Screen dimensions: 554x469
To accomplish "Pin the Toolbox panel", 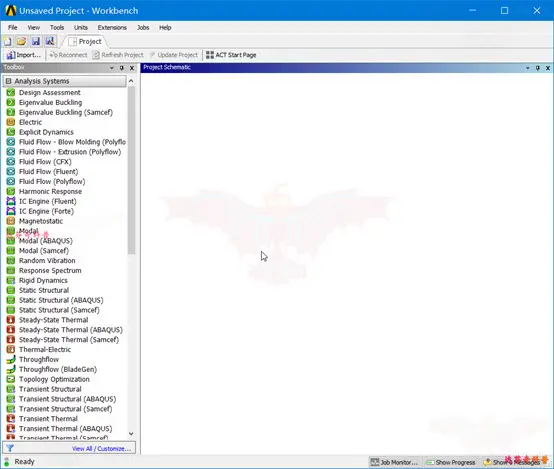I will pyautogui.click(x=122, y=68).
